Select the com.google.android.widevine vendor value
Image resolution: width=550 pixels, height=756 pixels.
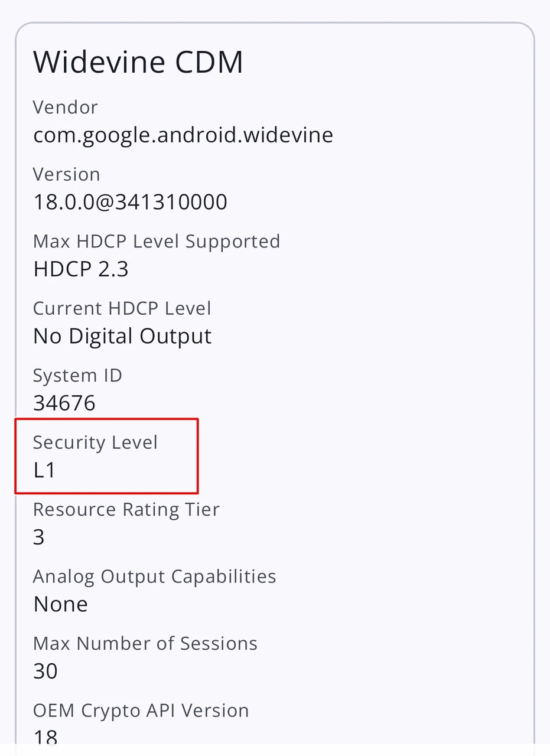(x=183, y=135)
